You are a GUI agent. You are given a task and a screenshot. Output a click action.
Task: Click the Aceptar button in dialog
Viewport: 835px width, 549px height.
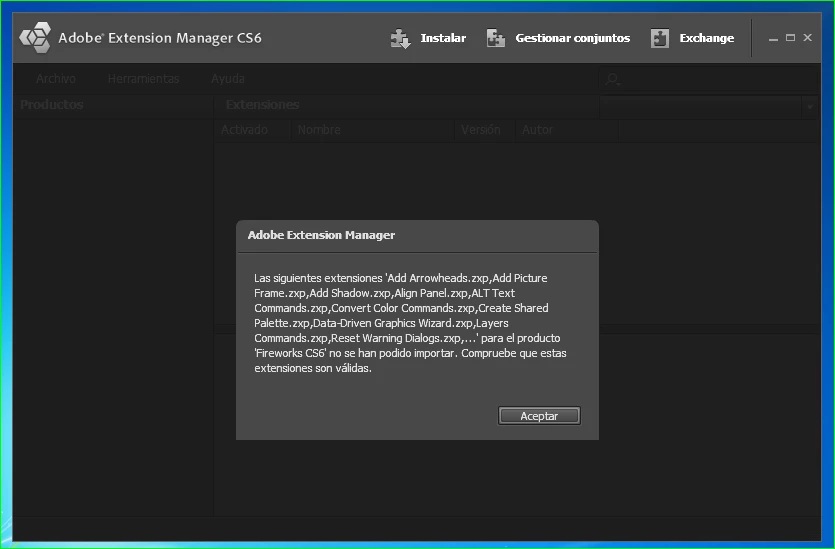pyautogui.click(x=539, y=416)
